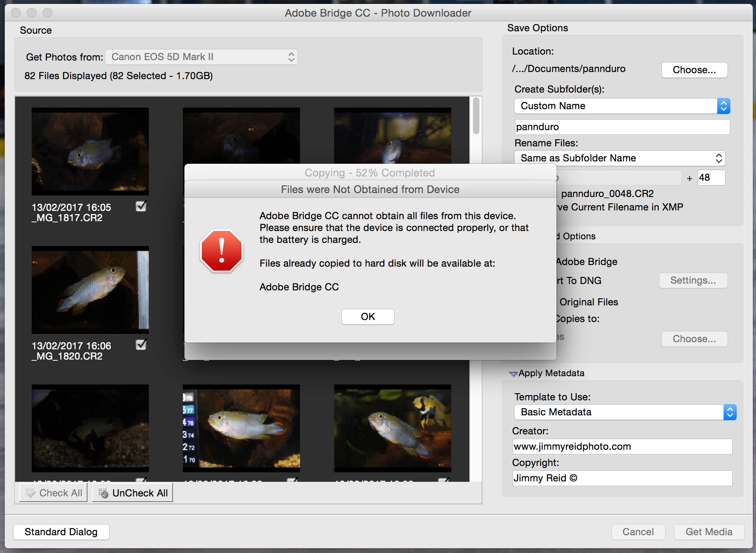Open the Create Subfolder(s) Custom Name dropdown
Image resolution: width=756 pixels, height=553 pixels.
[x=622, y=106]
